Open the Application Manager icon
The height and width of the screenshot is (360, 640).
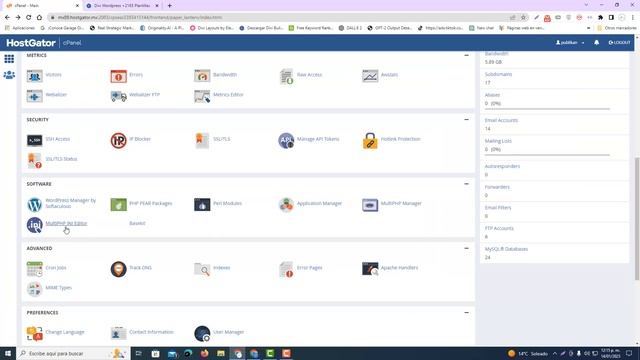click(x=286, y=204)
